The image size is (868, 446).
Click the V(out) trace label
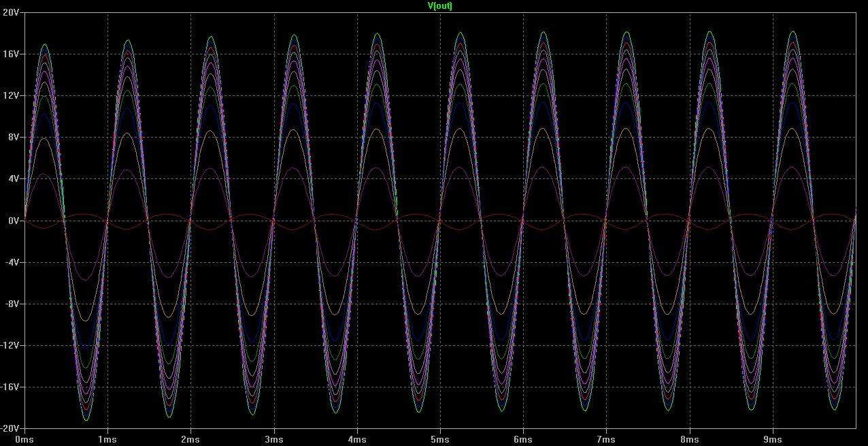pos(440,5)
